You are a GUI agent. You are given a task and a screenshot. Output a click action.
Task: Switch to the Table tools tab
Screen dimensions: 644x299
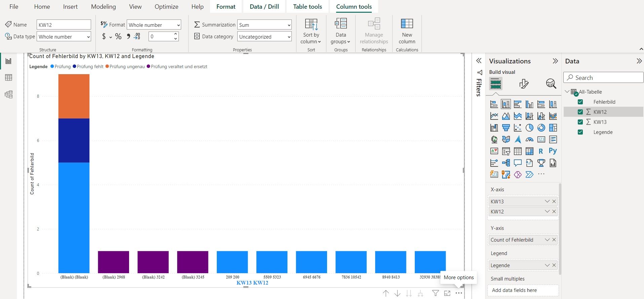pyautogui.click(x=308, y=7)
